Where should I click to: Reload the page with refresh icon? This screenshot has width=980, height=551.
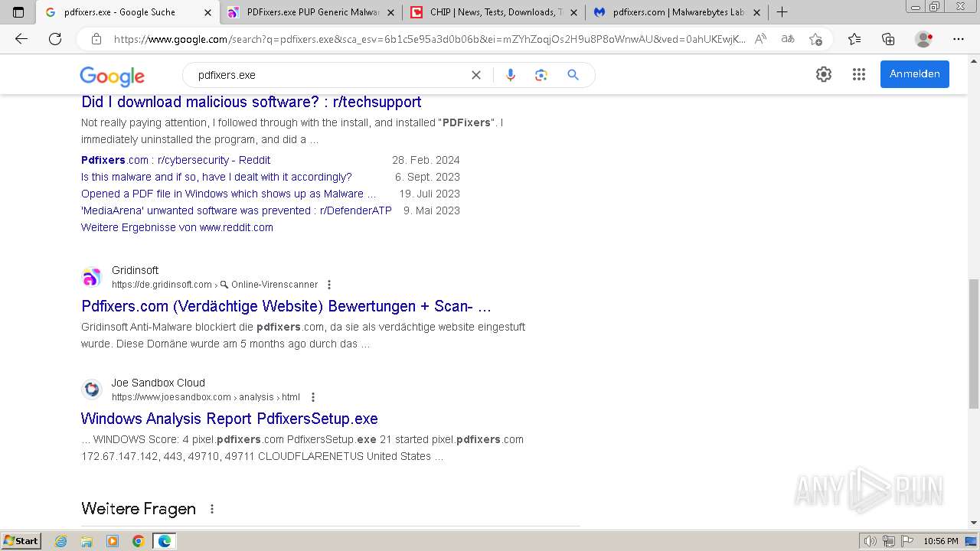pos(55,39)
